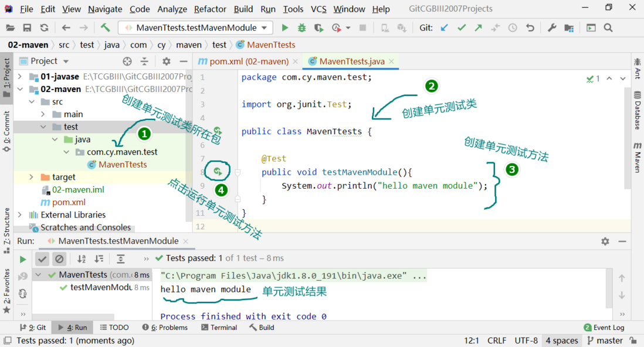644x347 pixels.
Task: Open Run panel settings gear
Action: point(605,241)
